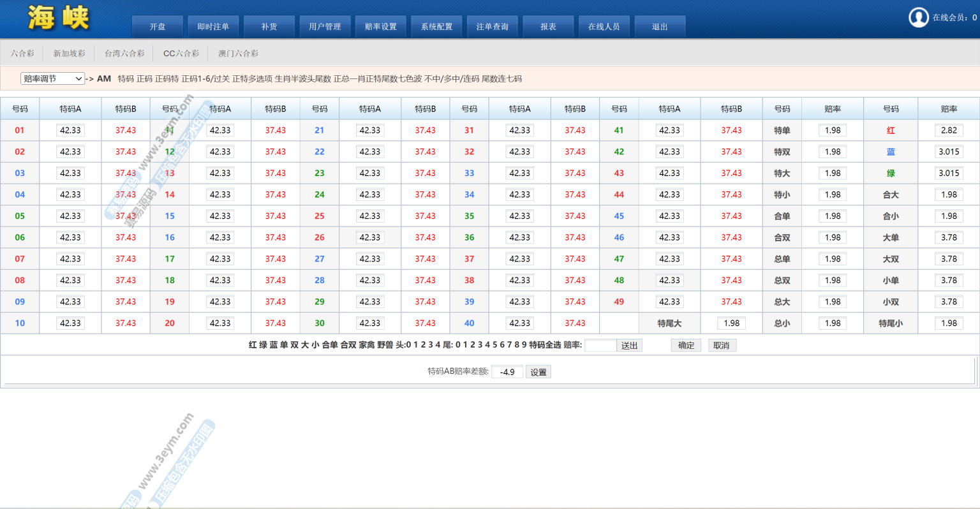
Task: Open the 用户管理 menu
Action: 325,27
